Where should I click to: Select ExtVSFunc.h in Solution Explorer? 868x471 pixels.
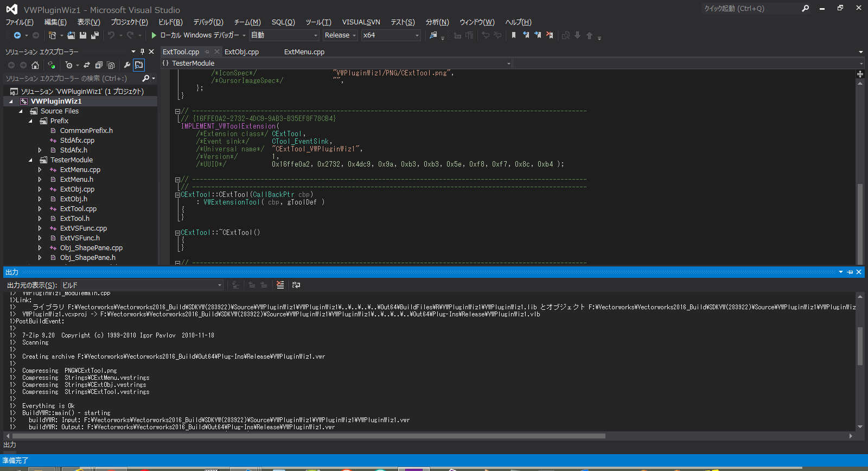coord(80,238)
